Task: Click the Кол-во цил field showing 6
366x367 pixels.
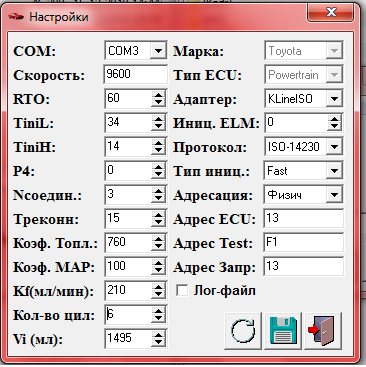Action: pyautogui.click(x=128, y=315)
